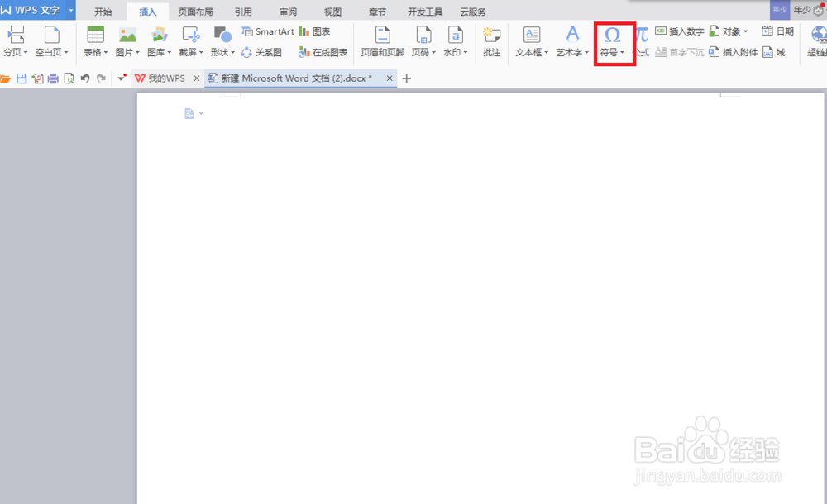Close the 我的WPS tab
Screen dimensions: 827x504
click(197, 78)
